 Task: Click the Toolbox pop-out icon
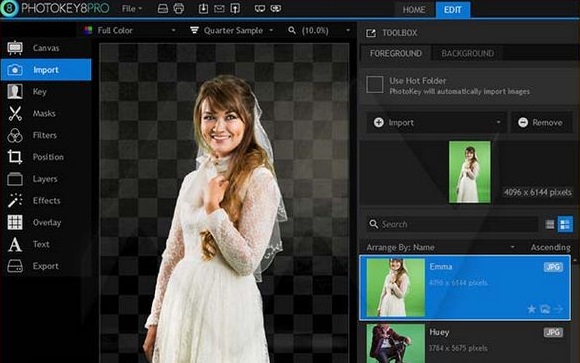coord(371,33)
